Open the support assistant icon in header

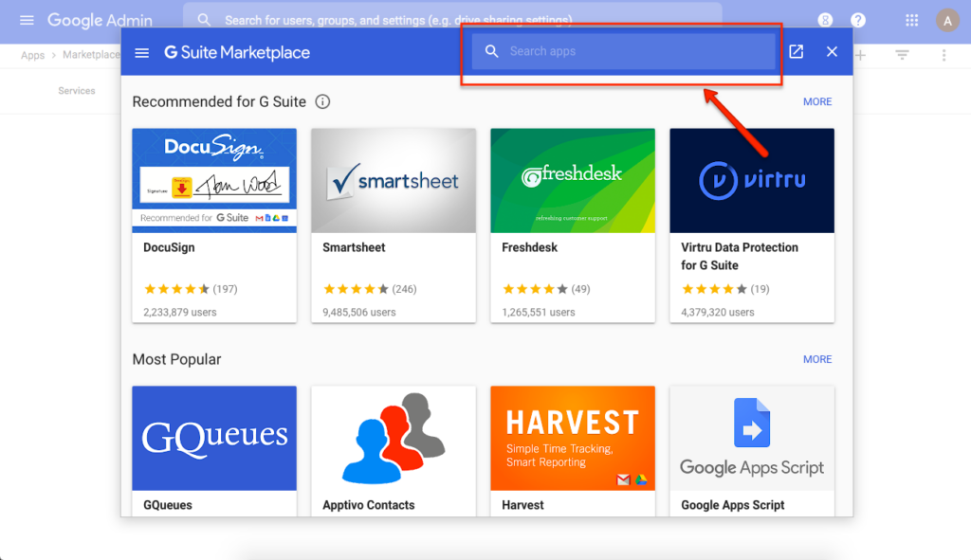[x=825, y=21]
